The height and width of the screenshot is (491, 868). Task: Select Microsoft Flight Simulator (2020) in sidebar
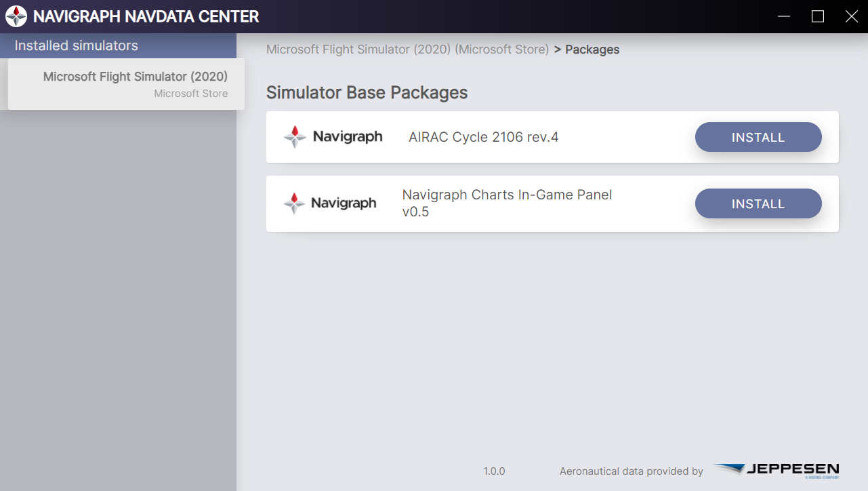click(126, 84)
